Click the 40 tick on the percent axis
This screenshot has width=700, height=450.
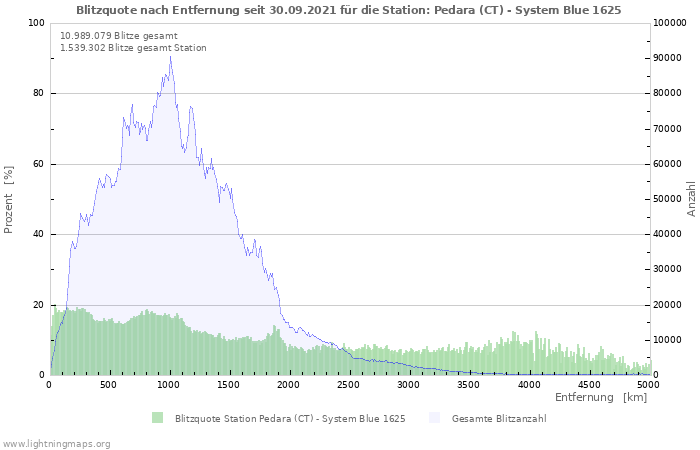pyautogui.click(x=38, y=235)
